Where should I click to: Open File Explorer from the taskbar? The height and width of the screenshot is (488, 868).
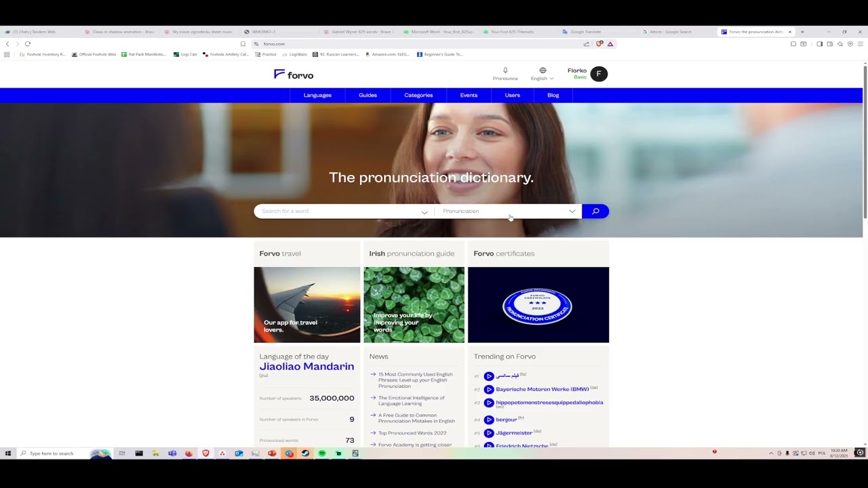[x=155, y=453]
